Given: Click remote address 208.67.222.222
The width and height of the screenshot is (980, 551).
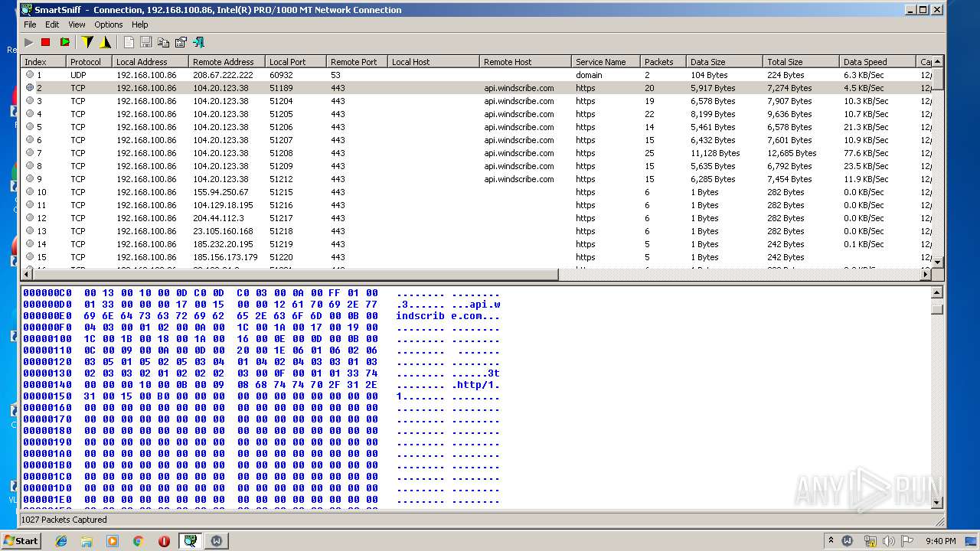Looking at the screenshot, I should [x=223, y=75].
